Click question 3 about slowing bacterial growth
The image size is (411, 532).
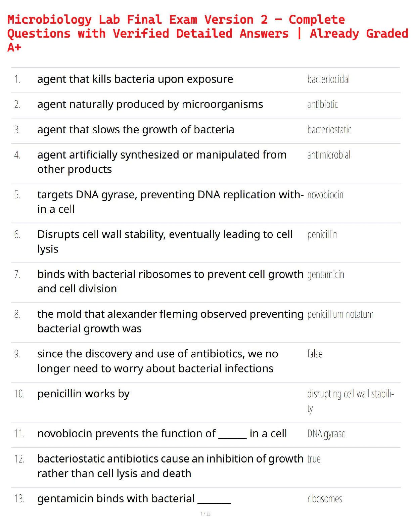pos(136,130)
